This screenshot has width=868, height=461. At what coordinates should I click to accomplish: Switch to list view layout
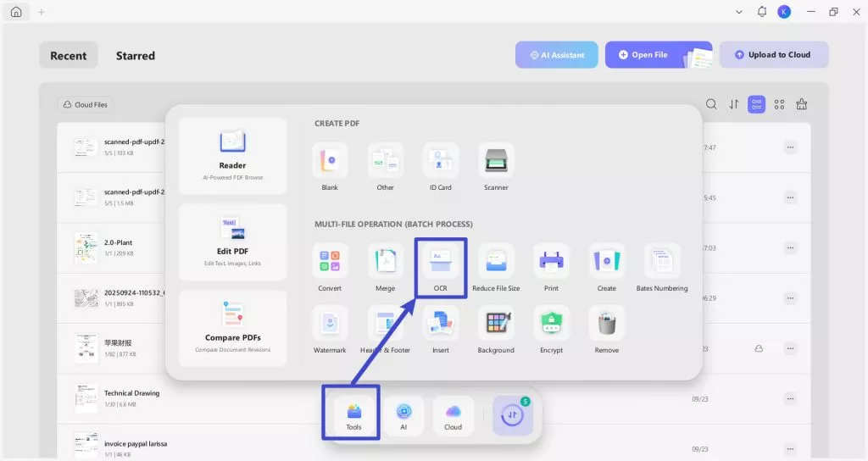coord(756,104)
